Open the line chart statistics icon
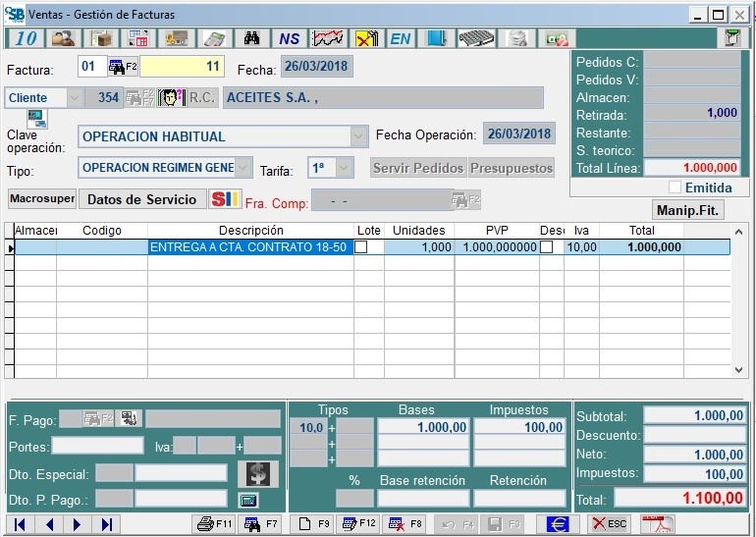The width and height of the screenshot is (756, 537). pos(327,38)
